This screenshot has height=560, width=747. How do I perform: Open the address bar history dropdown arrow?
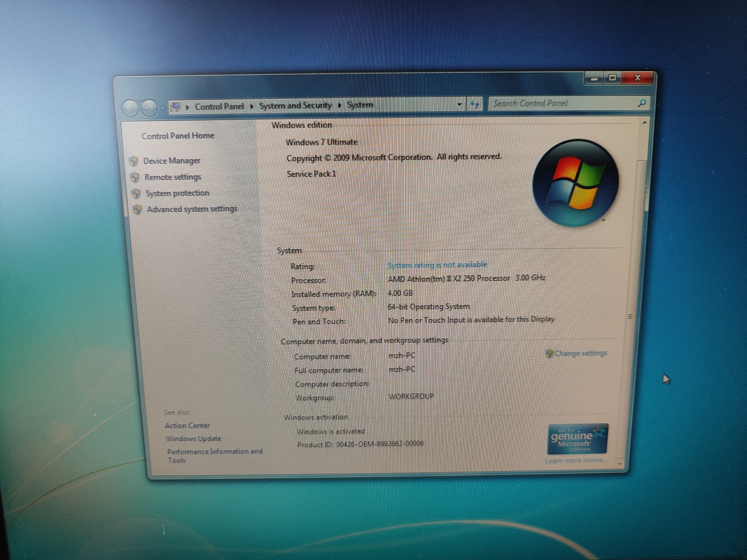(x=459, y=105)
